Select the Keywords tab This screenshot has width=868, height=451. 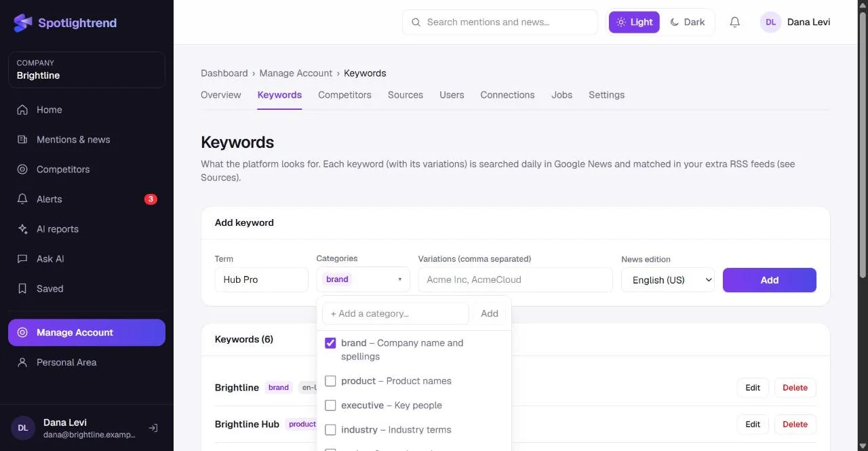click(x=279, y=95)
